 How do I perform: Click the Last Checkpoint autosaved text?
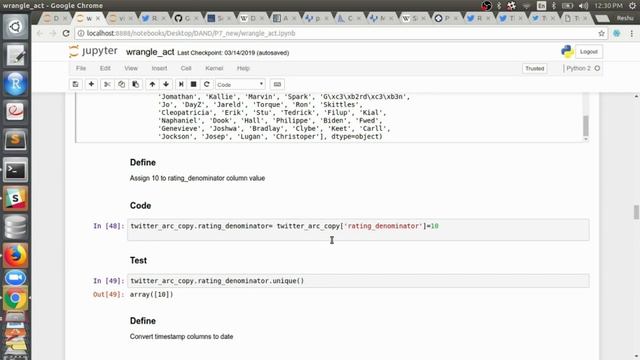click(x=233, y=53)
